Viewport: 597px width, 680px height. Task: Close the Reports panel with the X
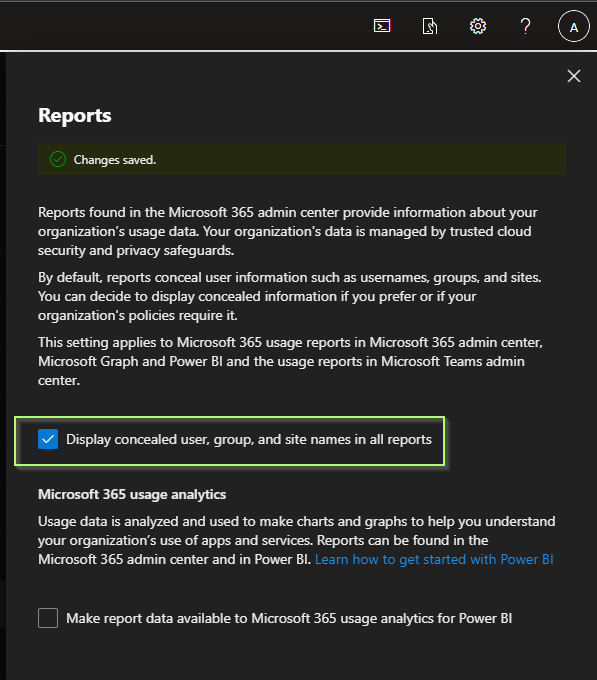coord(574,76)
